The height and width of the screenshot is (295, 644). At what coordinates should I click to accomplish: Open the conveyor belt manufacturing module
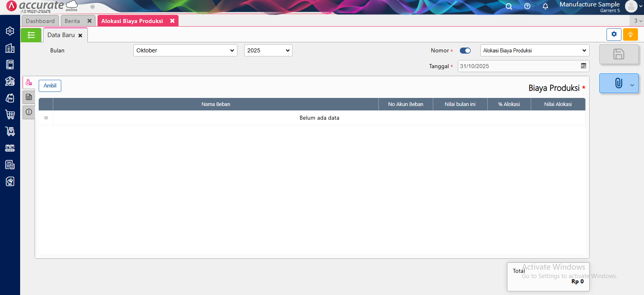pyautogui.click(x=10, y=148)
